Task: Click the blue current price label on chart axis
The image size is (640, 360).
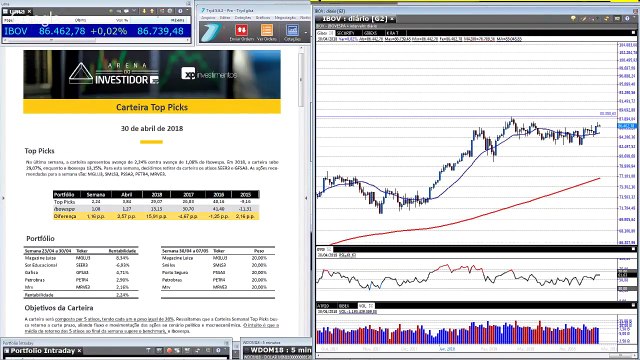Action: point(628,126)
